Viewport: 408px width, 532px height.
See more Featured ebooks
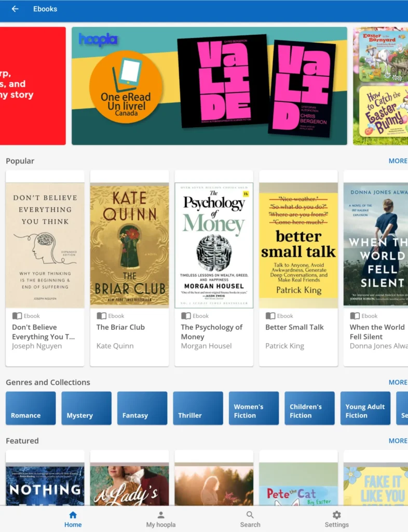point(398,441)
